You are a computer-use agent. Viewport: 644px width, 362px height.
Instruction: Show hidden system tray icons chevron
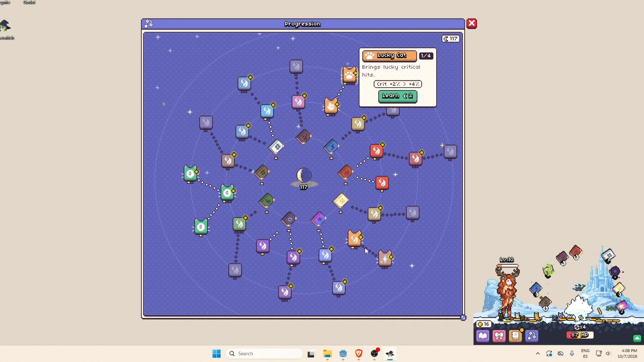tap(538, 354)
